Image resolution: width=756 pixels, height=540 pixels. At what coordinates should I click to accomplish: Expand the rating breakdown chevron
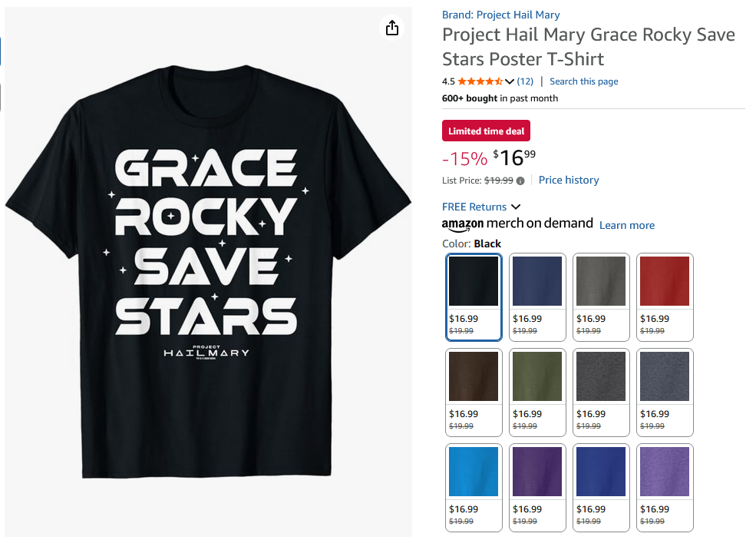510,81
